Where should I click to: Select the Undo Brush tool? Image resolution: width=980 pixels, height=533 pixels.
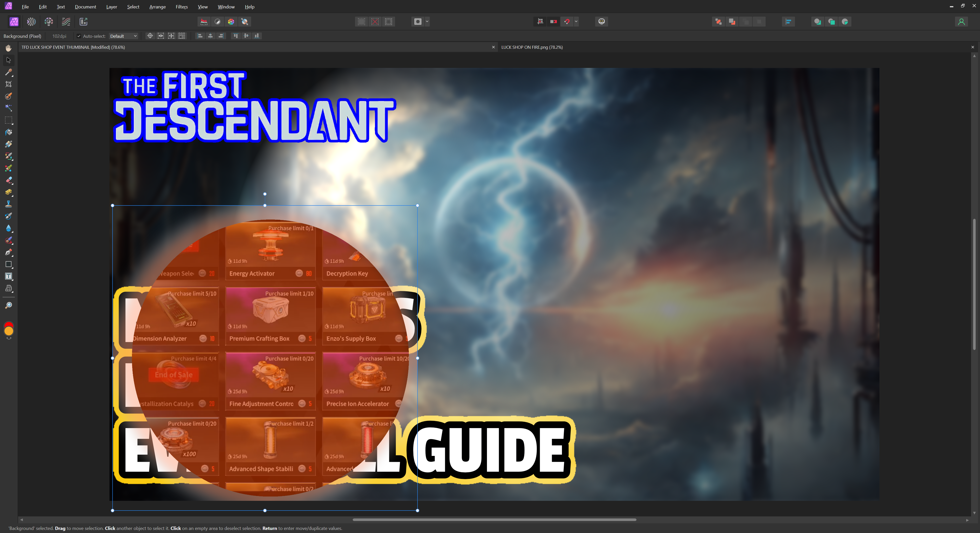8,216
